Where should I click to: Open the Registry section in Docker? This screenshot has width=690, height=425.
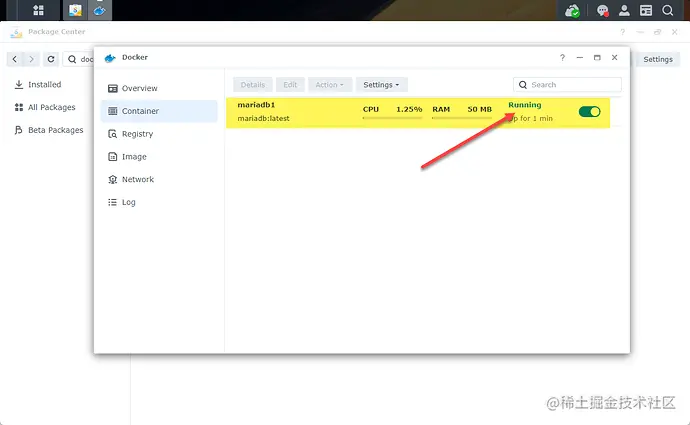(x=159, y=134)
